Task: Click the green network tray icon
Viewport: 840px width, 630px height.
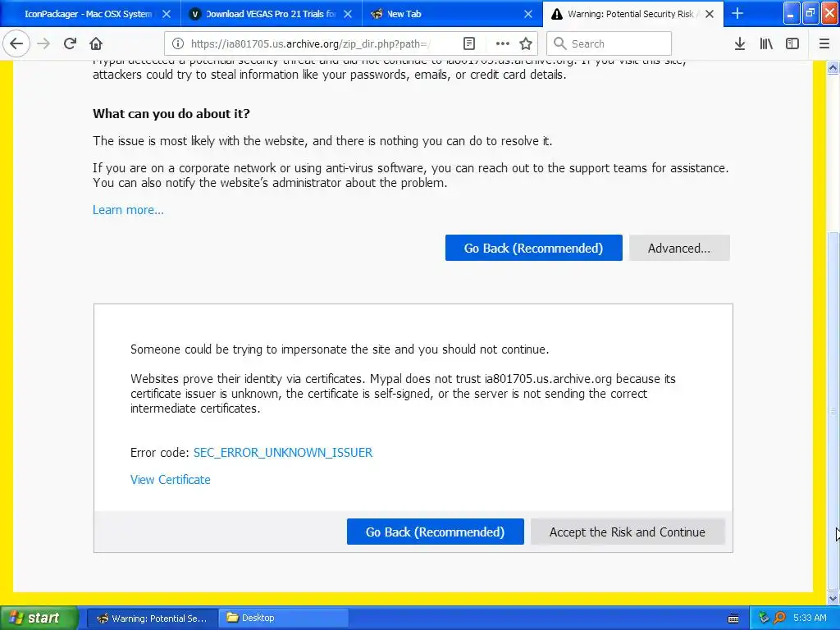Action: (x=764, y=618)
